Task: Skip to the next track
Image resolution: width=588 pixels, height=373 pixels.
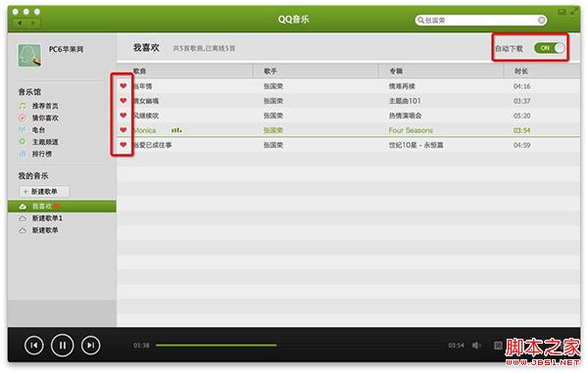Action: coord(91,346)
